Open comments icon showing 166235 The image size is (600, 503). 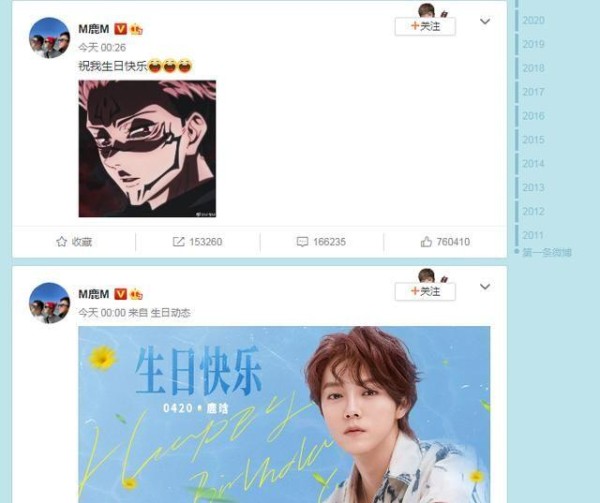(302, 242)
